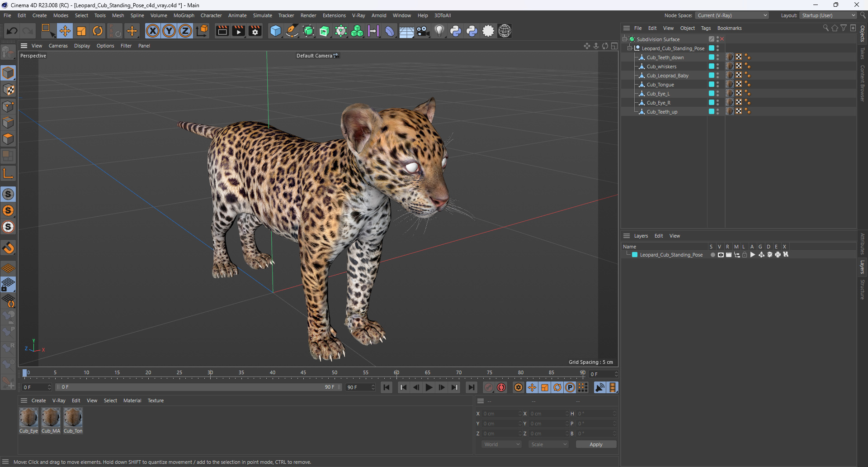Toggle Z axis lock
This screenshot has width=868, height=467.
pos(185,31)
